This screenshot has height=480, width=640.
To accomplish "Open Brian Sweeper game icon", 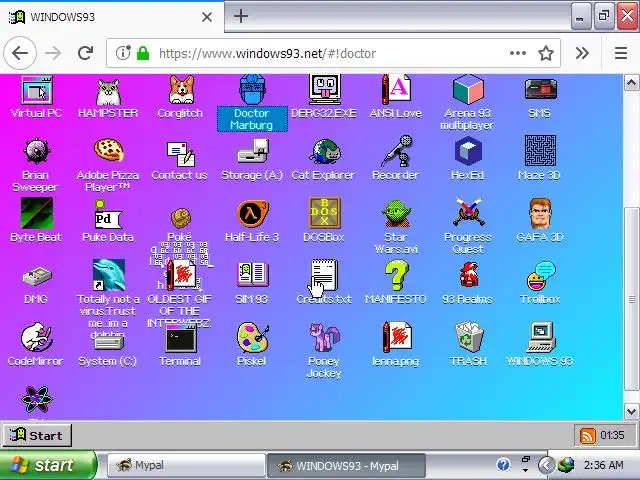I will coord(36,151).
